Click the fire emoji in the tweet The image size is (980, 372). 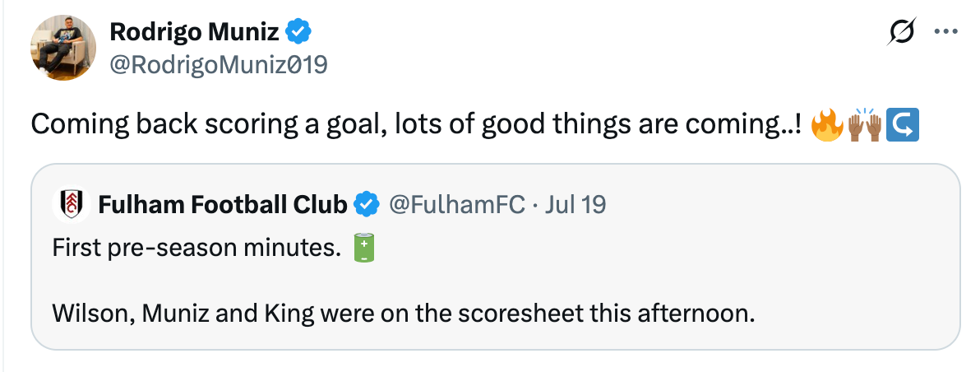[826, 125]
